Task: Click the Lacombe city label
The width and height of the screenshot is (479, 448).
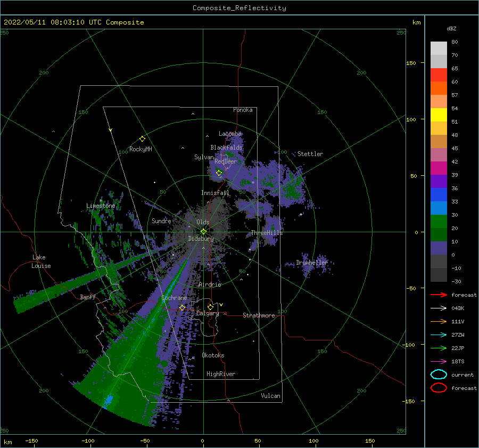Action: click(x=230, y=134)
